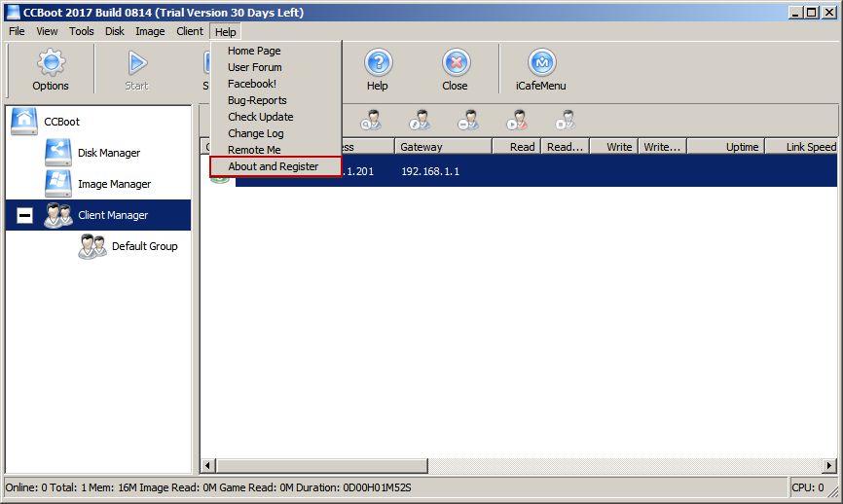Select CCBoot in the tree
Viewport: 843px width, 504px height.
pyautogui.click(x=62, y=122)
